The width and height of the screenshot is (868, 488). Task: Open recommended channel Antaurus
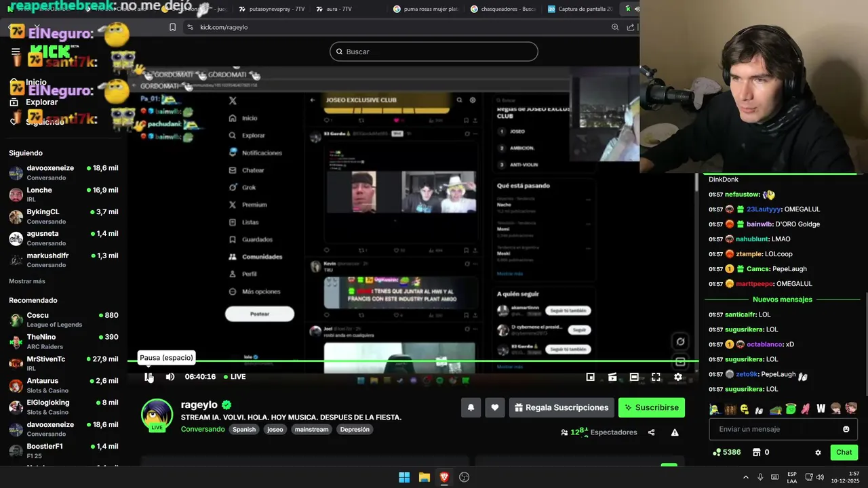64,385
